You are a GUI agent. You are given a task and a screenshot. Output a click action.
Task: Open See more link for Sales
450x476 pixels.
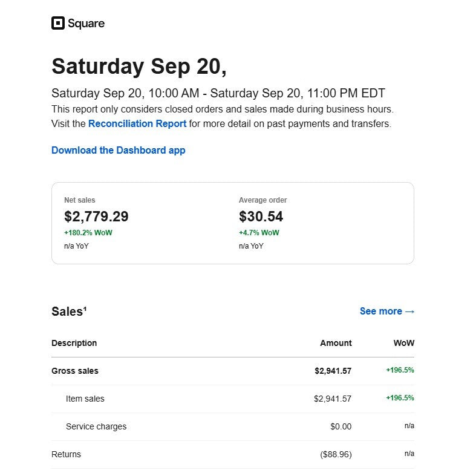coord(387,311)
